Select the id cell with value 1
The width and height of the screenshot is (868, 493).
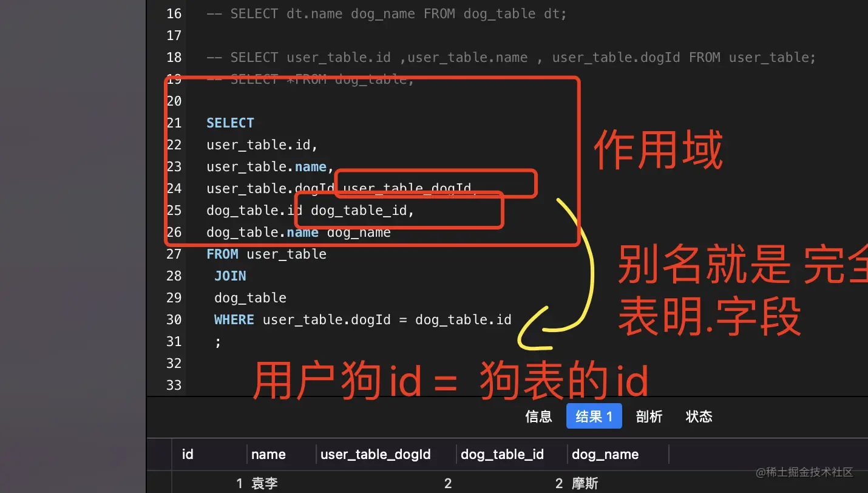239,483
